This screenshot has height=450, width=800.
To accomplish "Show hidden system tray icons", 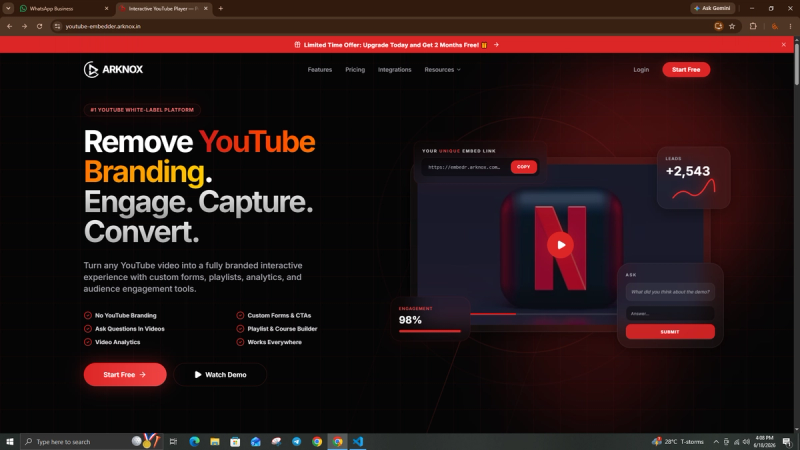I will click(716, 442).
